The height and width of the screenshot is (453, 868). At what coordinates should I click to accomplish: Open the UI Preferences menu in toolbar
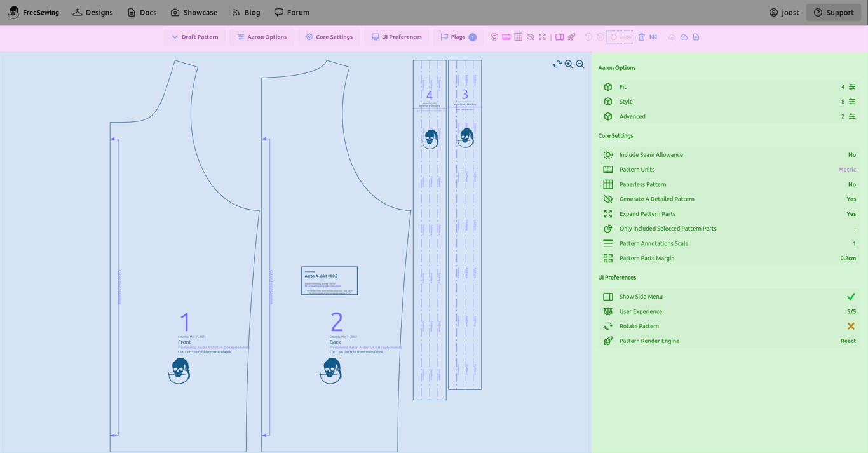click(397, 37)
